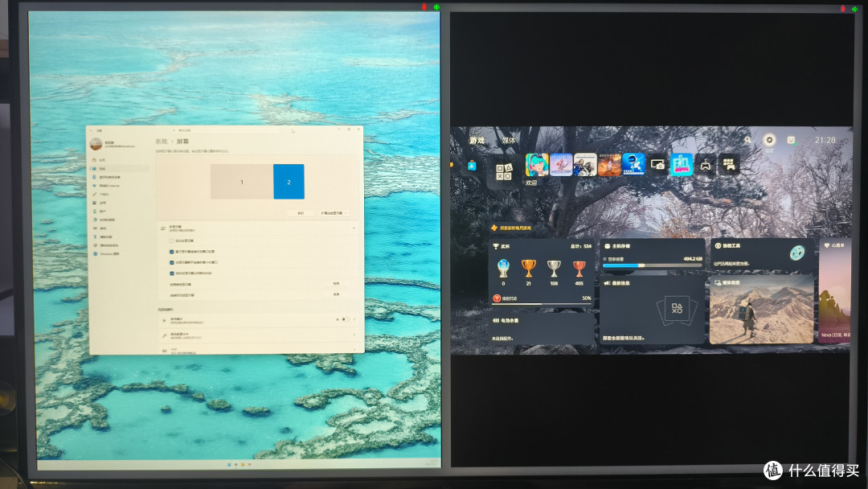Open the Remote Play controller tile
This screenshot has height=489, width=868.
tap(706, 165)
